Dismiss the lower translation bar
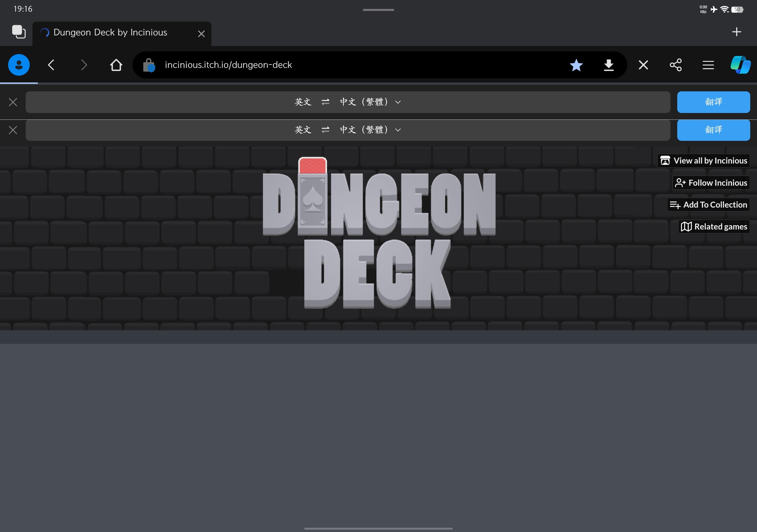Image resolution: width=757 pixels, height=532 pixels. [x=13, y=130]
